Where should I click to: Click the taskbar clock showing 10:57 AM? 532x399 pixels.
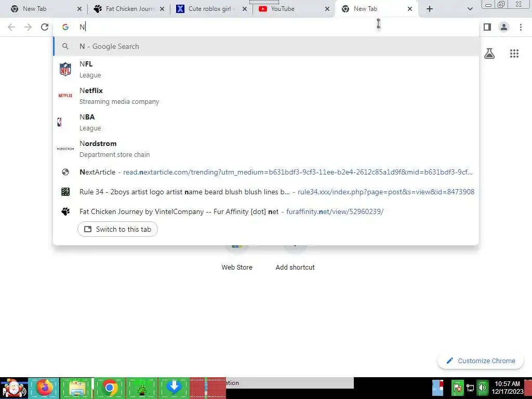pos(507,388)
